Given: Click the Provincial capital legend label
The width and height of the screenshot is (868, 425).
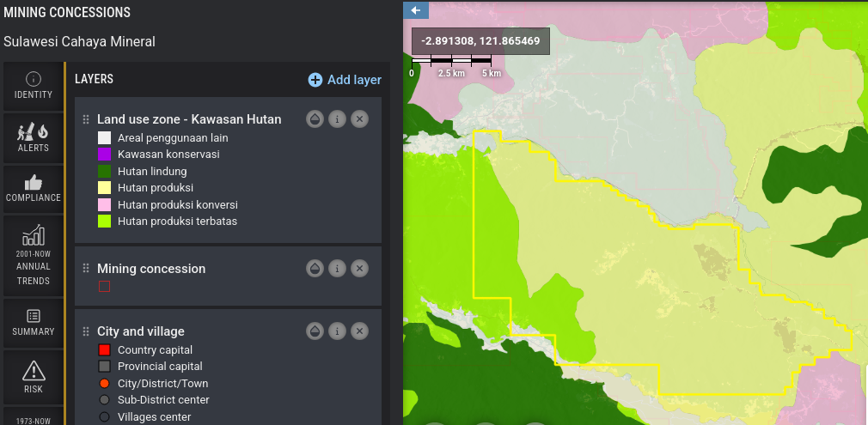Looking at the screenshot, I should (x=160, y=367).
